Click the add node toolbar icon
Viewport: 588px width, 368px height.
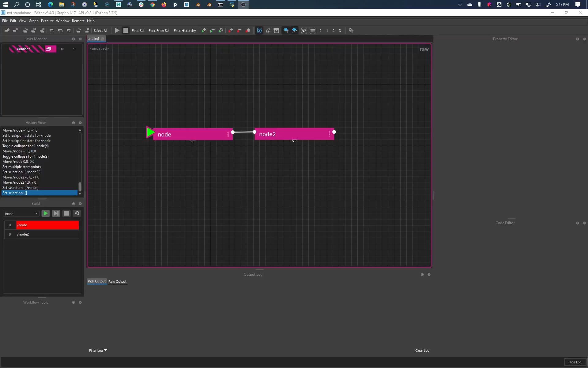[7, 30]
